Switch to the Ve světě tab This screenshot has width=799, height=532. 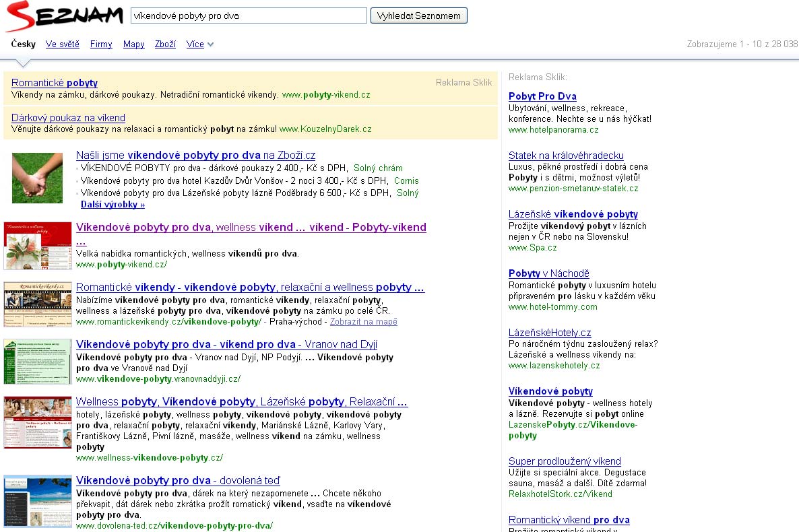(62, 44)
